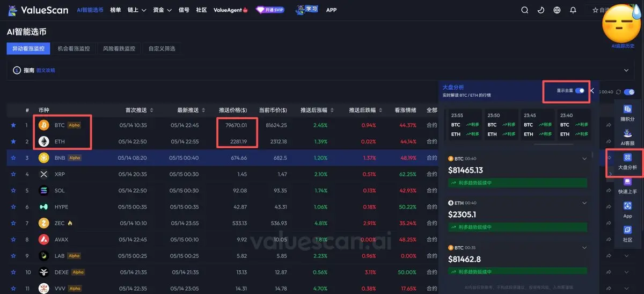Click share arrow in ETH row

coord(609,141)
